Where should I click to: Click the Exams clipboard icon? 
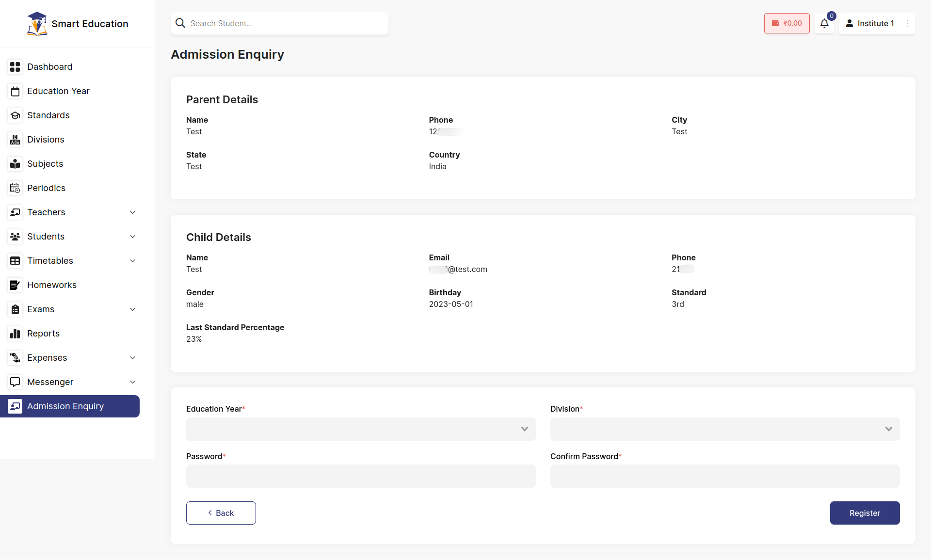coord(15,309)
